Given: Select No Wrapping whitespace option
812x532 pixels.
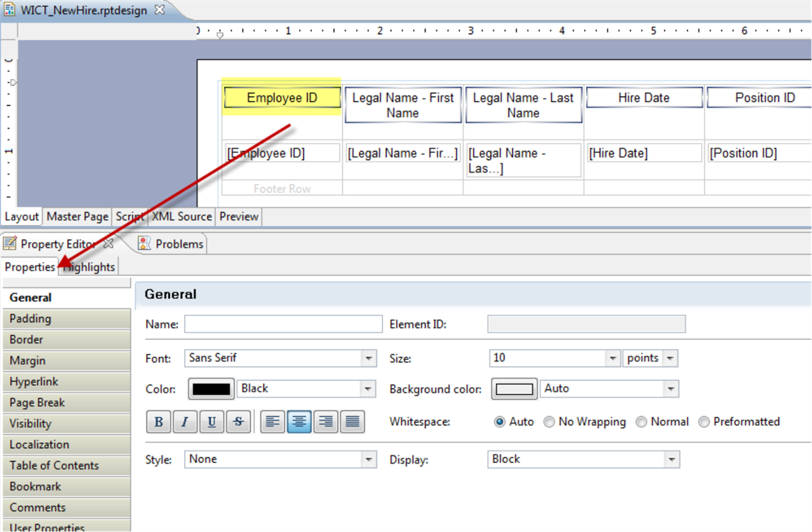Looking at the screenshot, I should click(x=549, y=422).
